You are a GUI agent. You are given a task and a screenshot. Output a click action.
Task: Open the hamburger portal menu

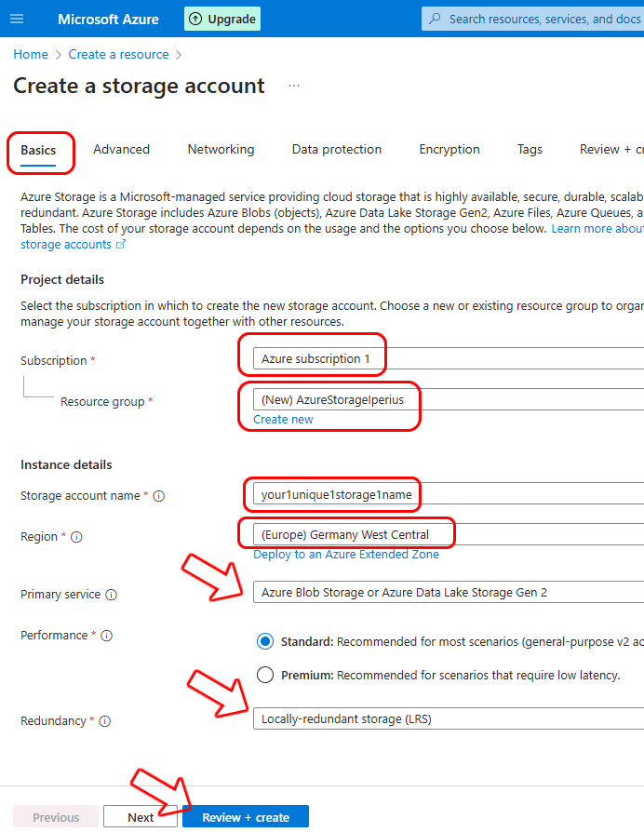point(17,20)
